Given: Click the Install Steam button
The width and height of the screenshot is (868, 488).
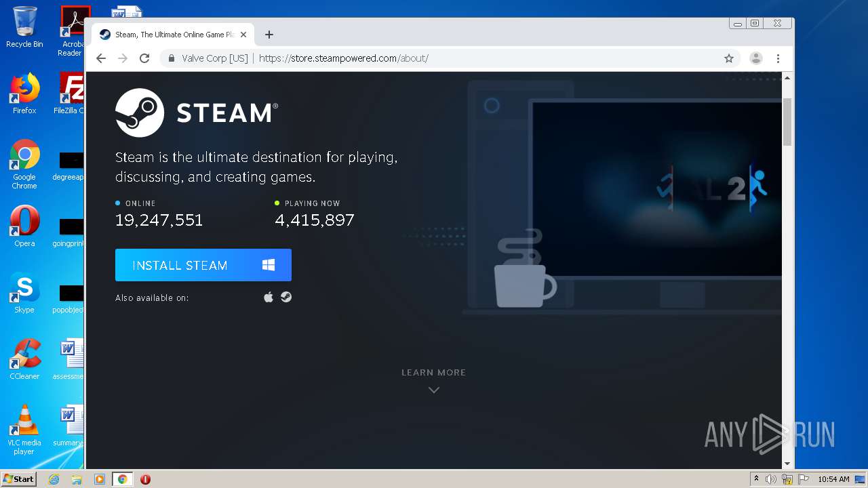Looking at the screenshot, I should click(203, 265).
